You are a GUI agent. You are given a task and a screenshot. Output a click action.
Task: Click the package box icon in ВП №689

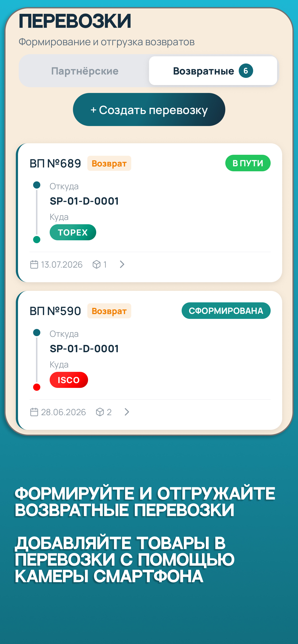(96, 264)
